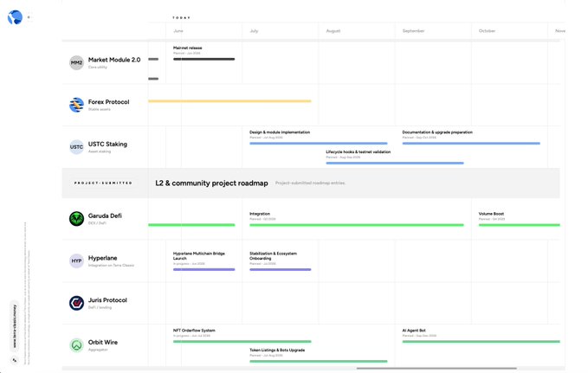Open 'Documentation & upgrade preparation' milestone

pos(437,132)
